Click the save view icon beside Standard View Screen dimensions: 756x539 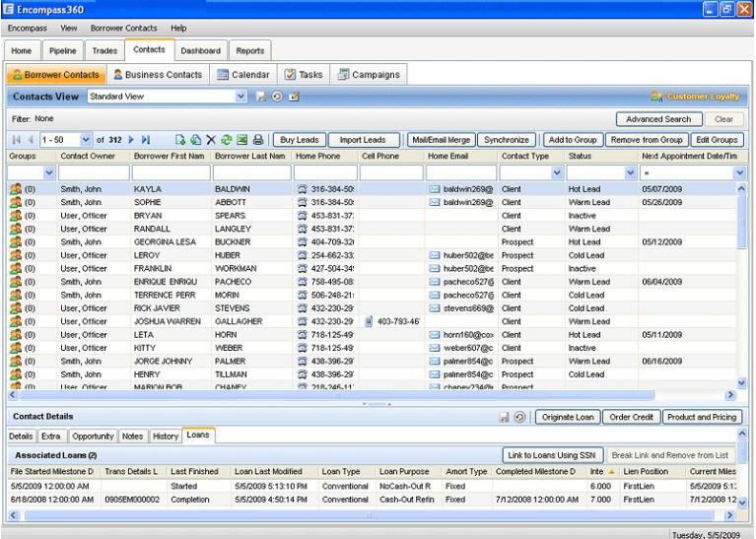point(260,97)
